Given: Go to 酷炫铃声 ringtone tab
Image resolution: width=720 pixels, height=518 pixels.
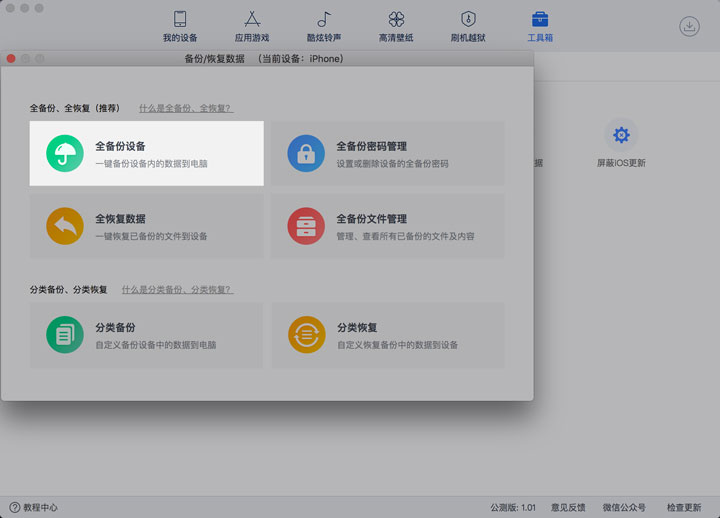Looking at the screenshot, I should (x=324, y=26).
